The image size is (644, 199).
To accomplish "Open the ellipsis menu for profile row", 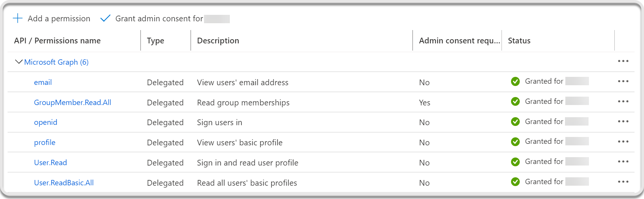I will (623, 142).
